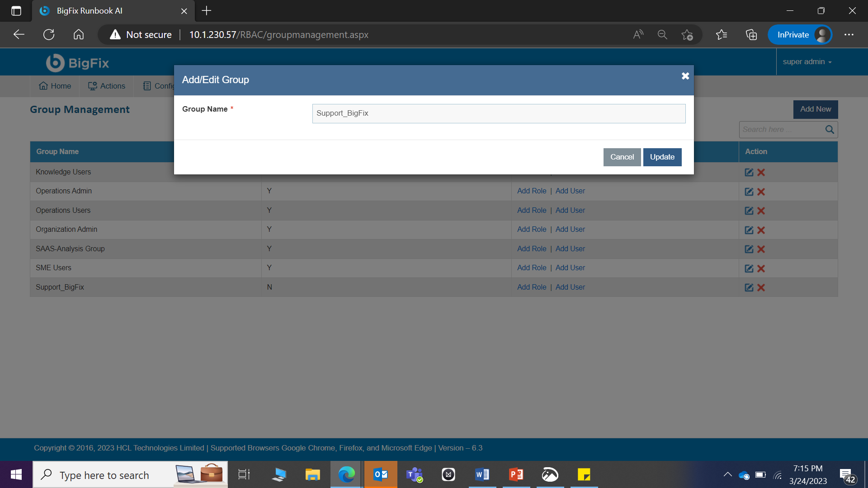Open Microsoft Teams from taskbar
868x488 pixels.
[x=414, y=474]
